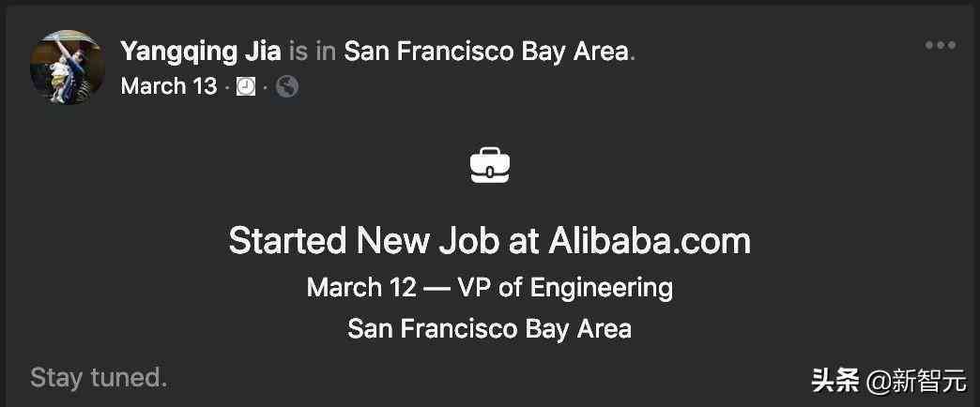
Task: Click the VP of Engineering job title
Action: (x=565, y=288)
